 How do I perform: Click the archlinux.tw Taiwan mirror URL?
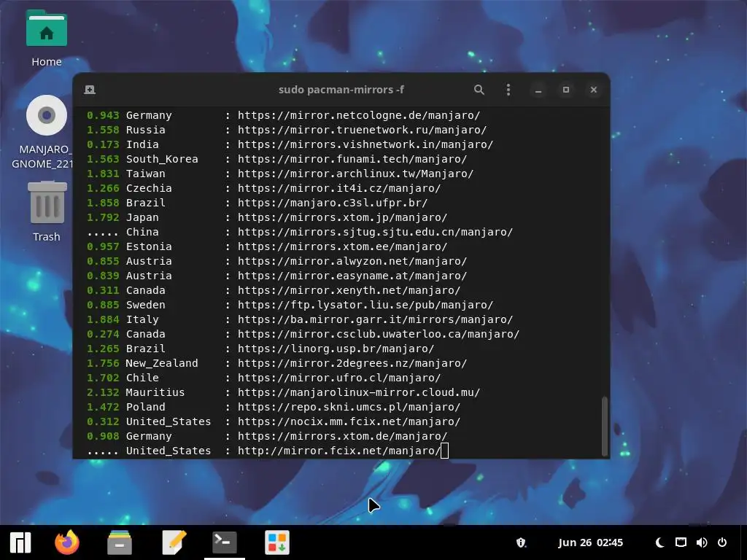355,174
